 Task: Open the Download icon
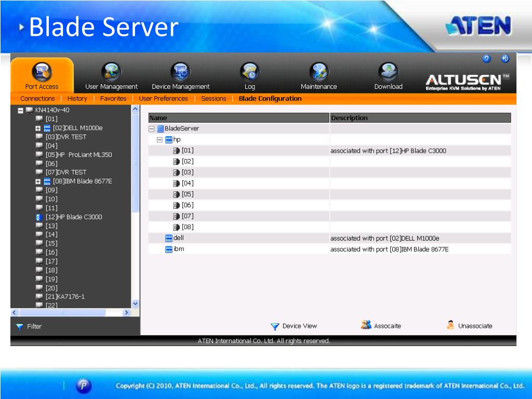[388, 72]
